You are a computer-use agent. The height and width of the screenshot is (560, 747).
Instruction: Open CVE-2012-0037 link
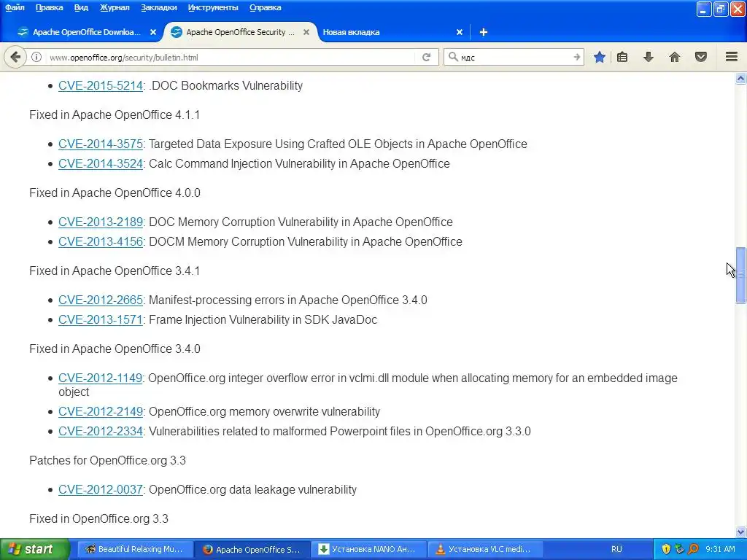[x=101, y=489]
